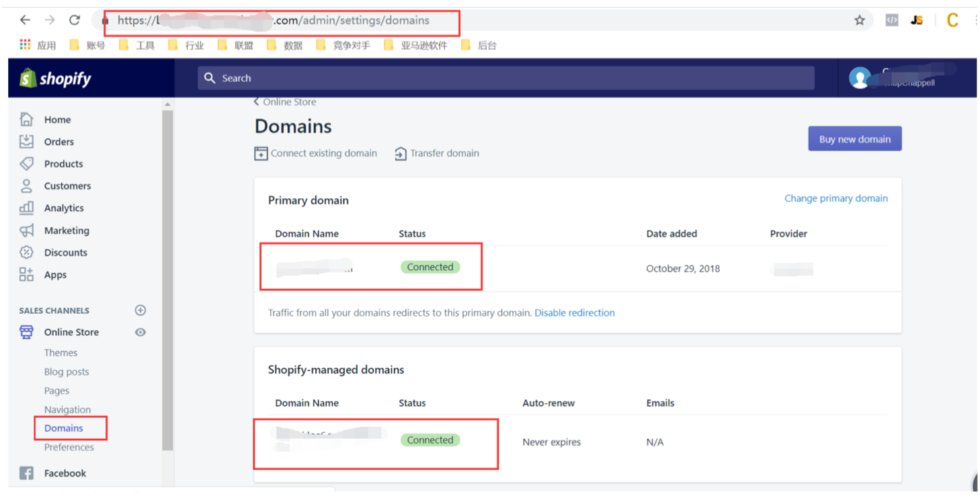Screen dimensions: 980x496
Task: Reload the page in browser
Action: pyautogui.click(x=75, y=21)
